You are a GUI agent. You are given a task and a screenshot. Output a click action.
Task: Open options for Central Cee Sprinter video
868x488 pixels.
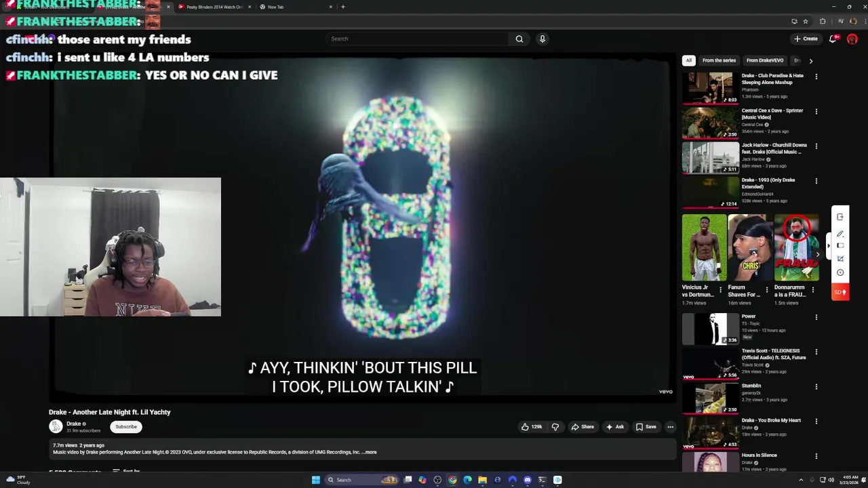816,111
